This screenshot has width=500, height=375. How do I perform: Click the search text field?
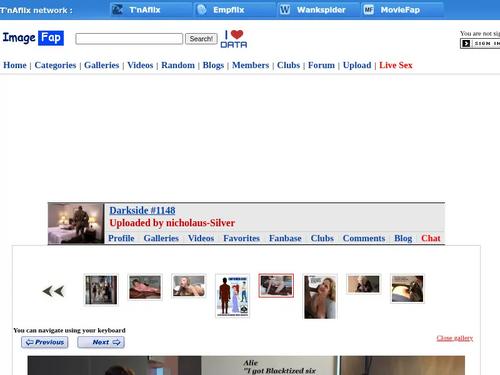click(129, 39)
